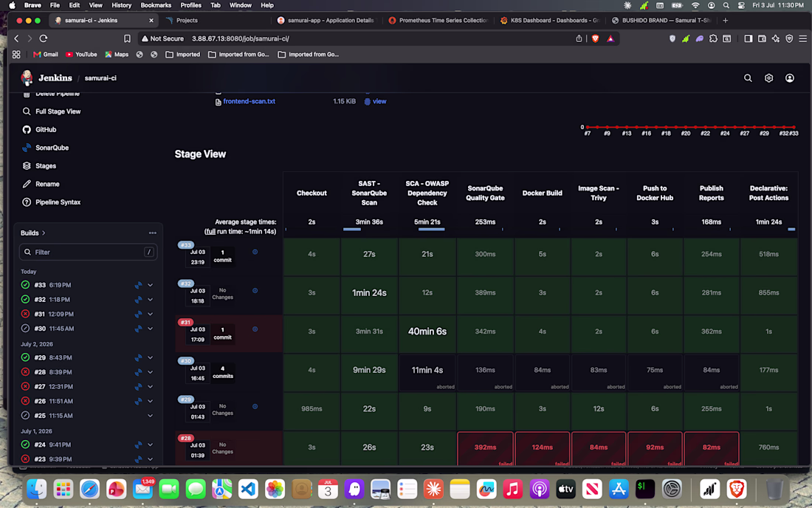Open success status icon of build #33
The width and height of the screenshot is (812, 508).
[25, 285]
